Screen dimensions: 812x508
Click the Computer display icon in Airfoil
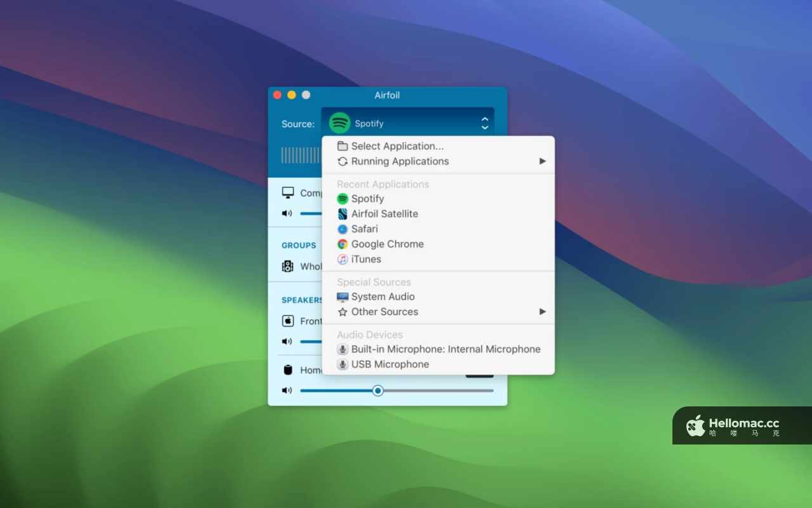pos(288,192)
